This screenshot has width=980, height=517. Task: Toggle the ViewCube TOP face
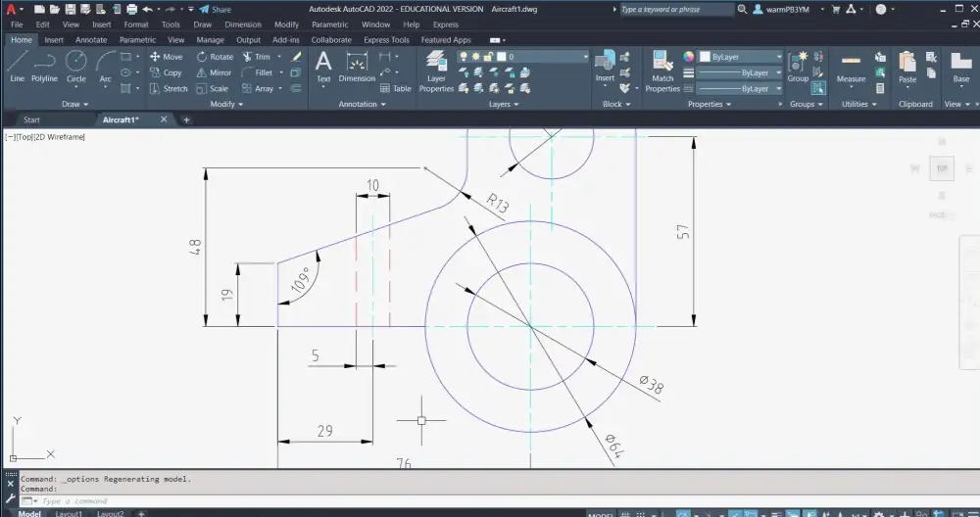[x=942, y=168]
